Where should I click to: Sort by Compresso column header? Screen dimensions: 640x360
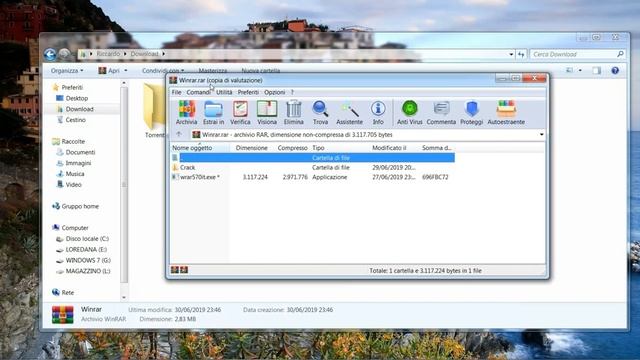292,148
